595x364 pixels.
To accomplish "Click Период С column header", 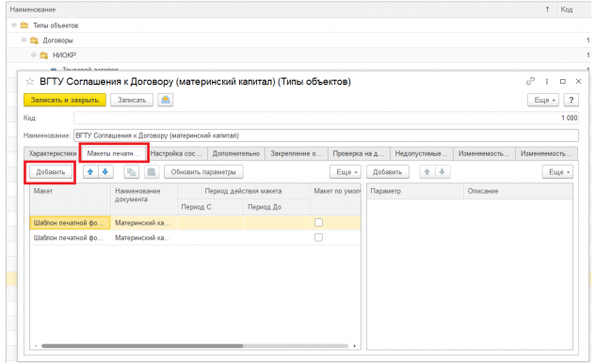I will click(x=210, y=207).
